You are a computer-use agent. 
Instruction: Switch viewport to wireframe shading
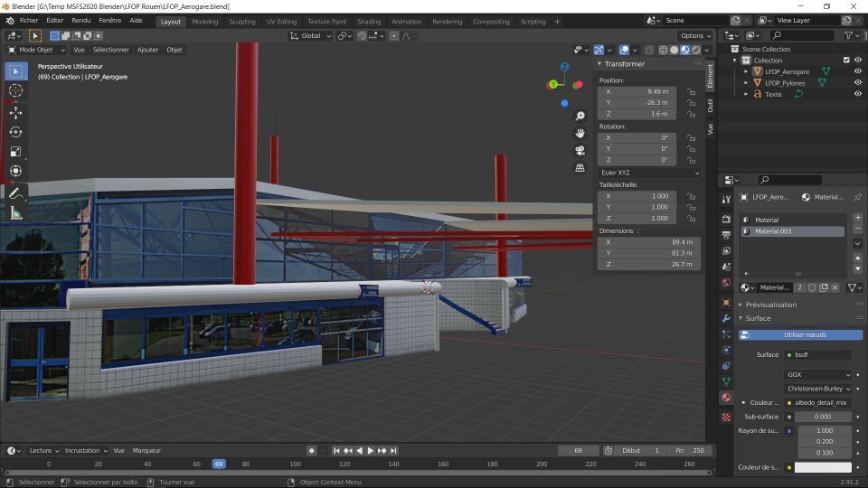663,50
